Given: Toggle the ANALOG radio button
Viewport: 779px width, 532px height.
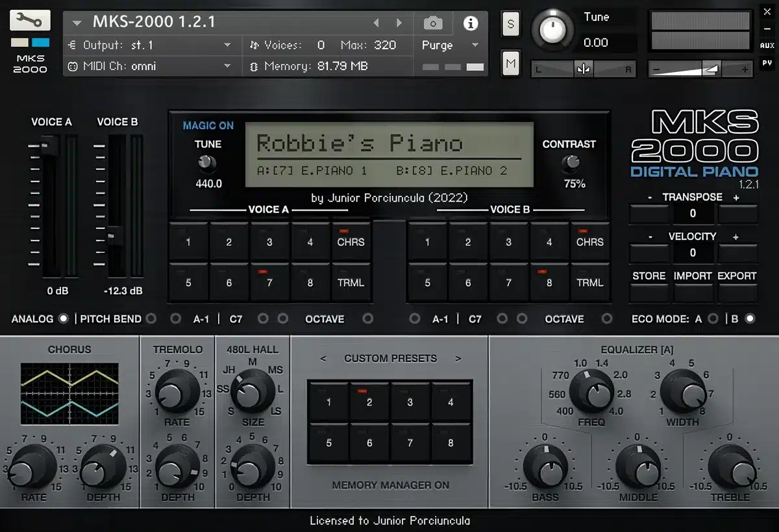Looking at the screenshot, I should [x=63, y=319].
